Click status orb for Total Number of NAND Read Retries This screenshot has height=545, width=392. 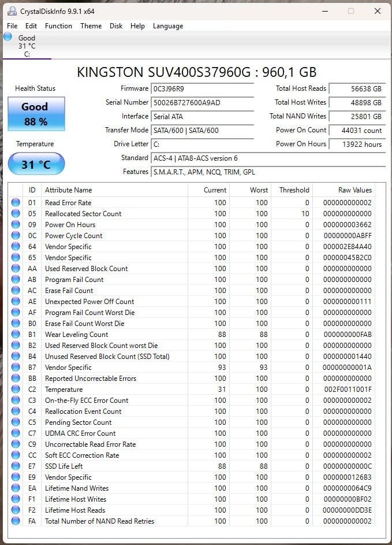click(16, 521)
